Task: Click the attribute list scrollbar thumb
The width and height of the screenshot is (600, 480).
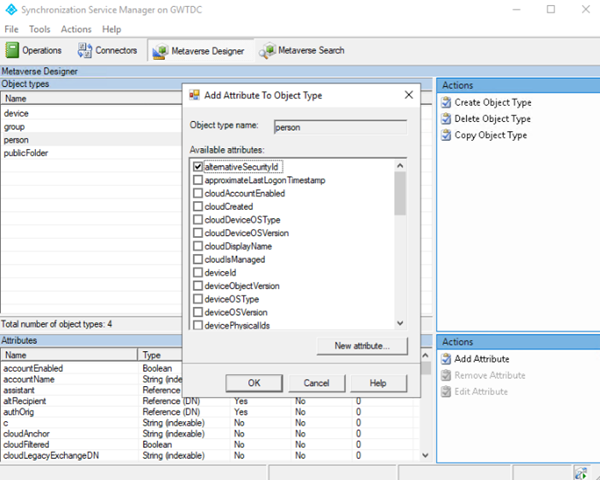Action: point(400,192)
